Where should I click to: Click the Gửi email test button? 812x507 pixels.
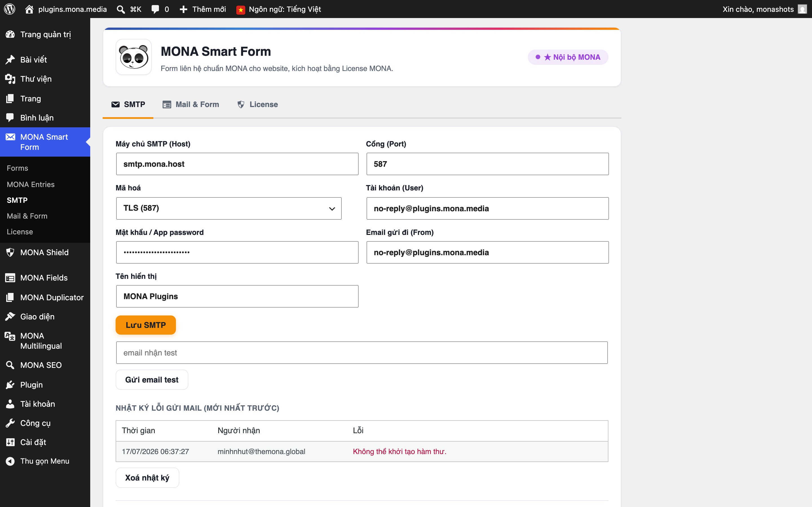[x=152, y=380]
